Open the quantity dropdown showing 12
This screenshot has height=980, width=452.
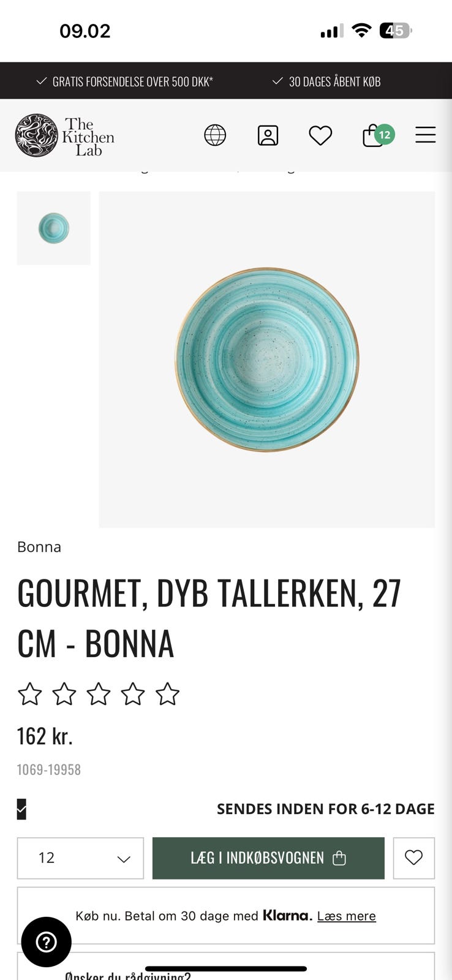pos(80,858)
